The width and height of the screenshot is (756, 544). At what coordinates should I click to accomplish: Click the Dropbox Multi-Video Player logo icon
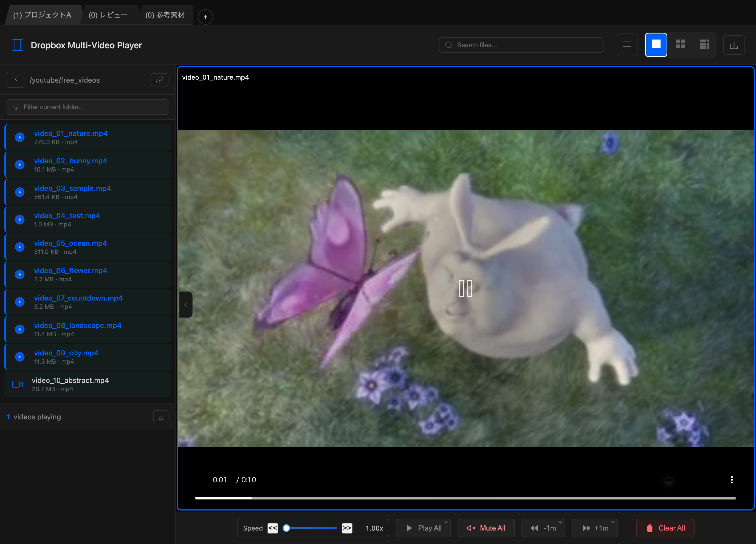coord(17,45)
